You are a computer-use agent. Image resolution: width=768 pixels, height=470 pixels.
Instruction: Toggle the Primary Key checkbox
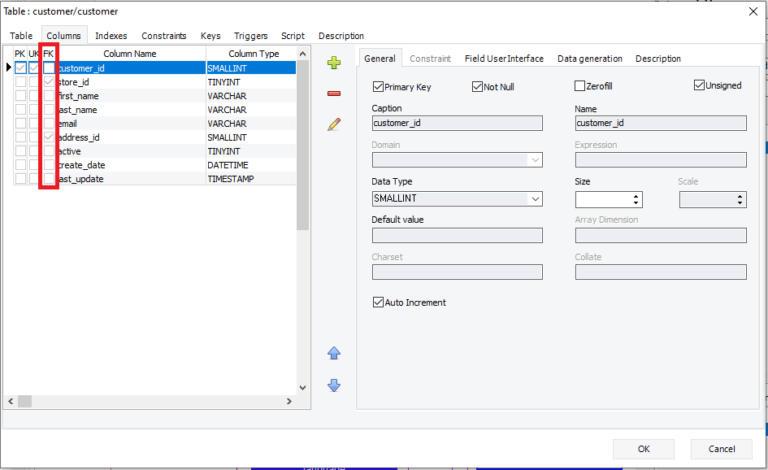point(378,86)
